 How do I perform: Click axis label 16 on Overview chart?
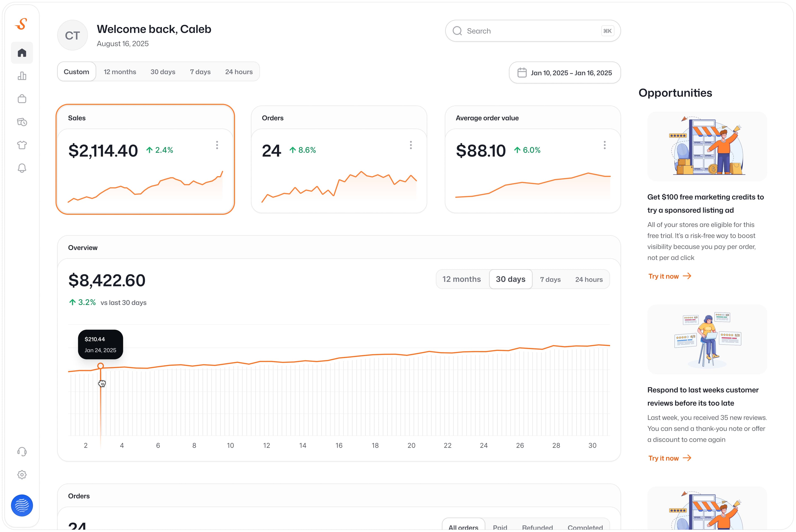click(x=339, y=446)
